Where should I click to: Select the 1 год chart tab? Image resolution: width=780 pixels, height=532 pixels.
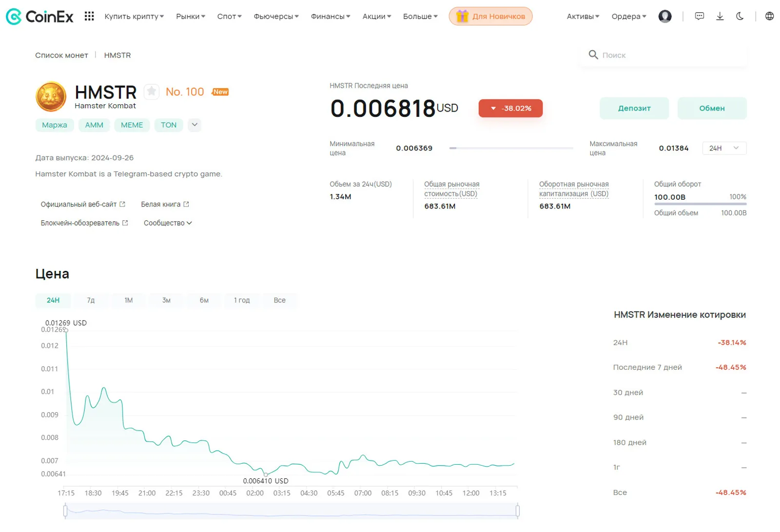242,301
